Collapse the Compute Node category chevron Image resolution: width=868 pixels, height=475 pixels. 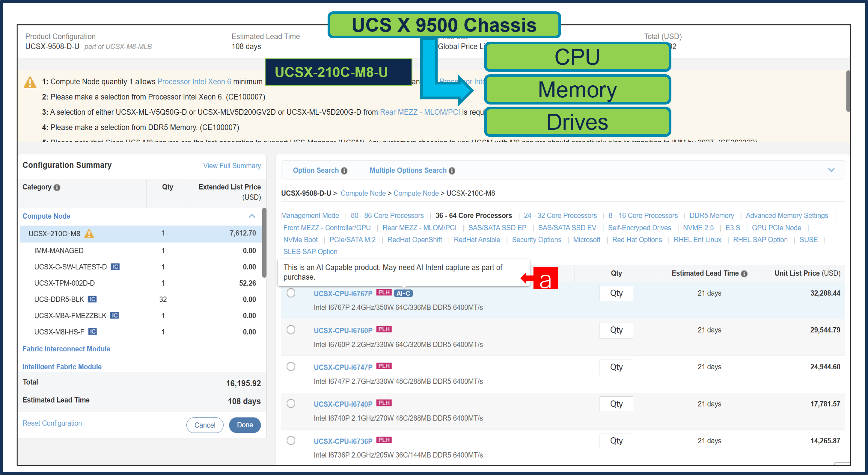click(252, 216)
